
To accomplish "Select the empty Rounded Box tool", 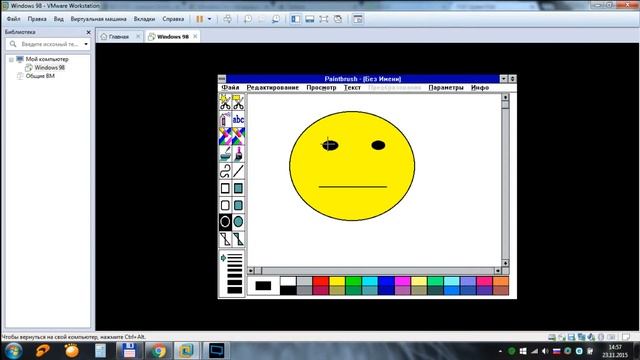I will [x=225, y=205].
